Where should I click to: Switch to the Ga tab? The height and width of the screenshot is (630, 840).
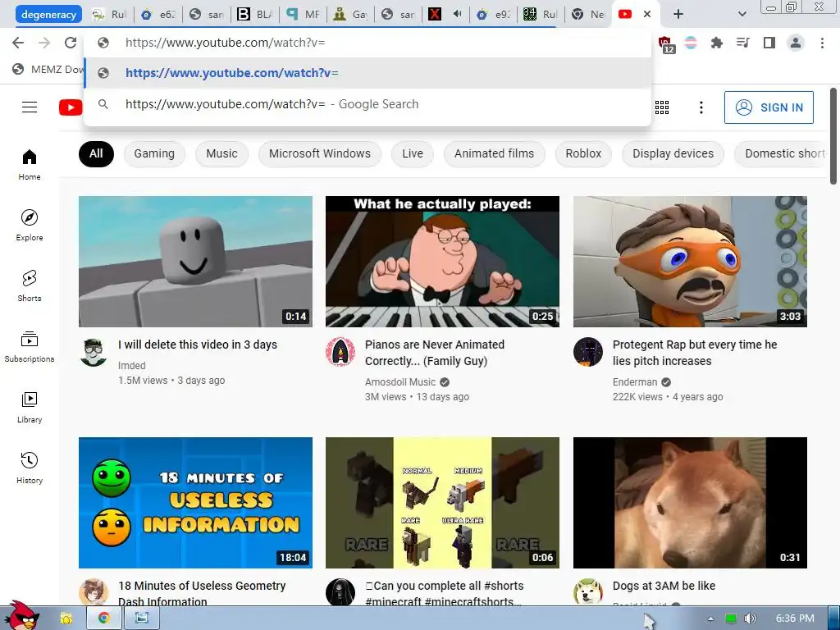[x=351, y=15]
